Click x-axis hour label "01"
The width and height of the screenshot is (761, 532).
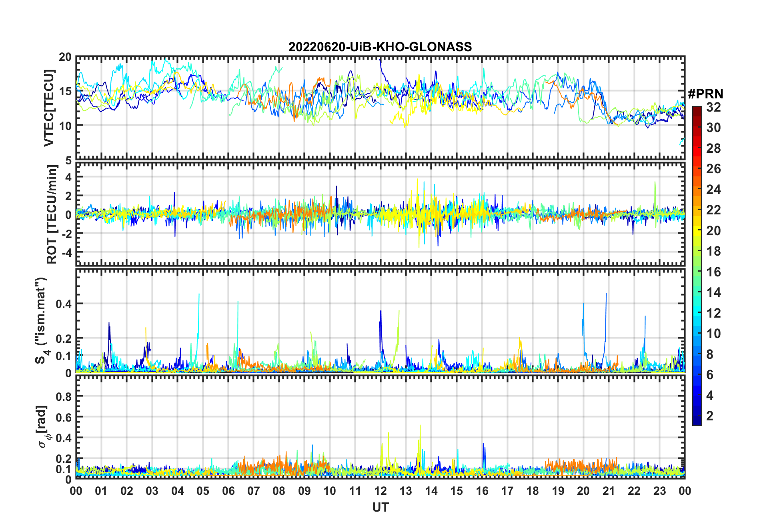[101, 491]
